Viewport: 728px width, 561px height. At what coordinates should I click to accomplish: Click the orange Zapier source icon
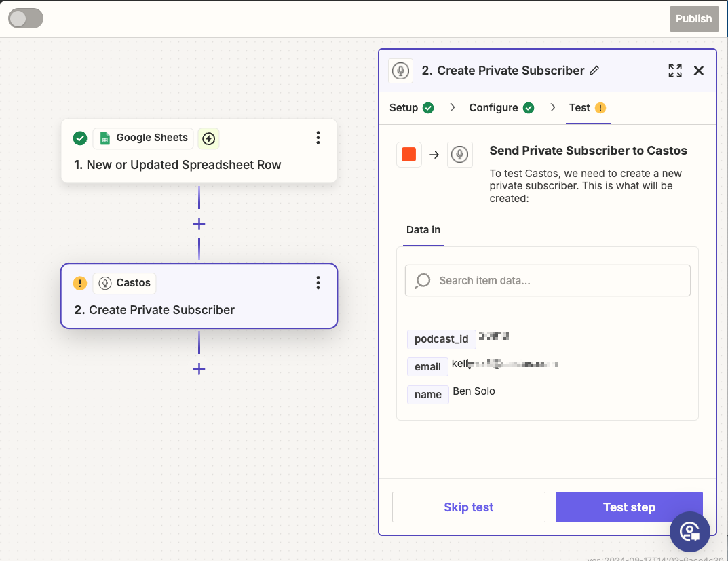[409, 155]
